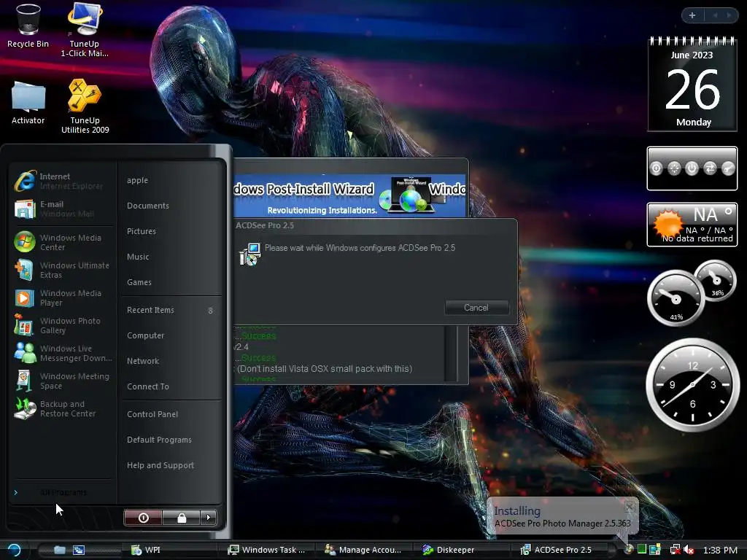Open Music from Start menu
The width and height of the screenshot is (747, 560).
171,257
